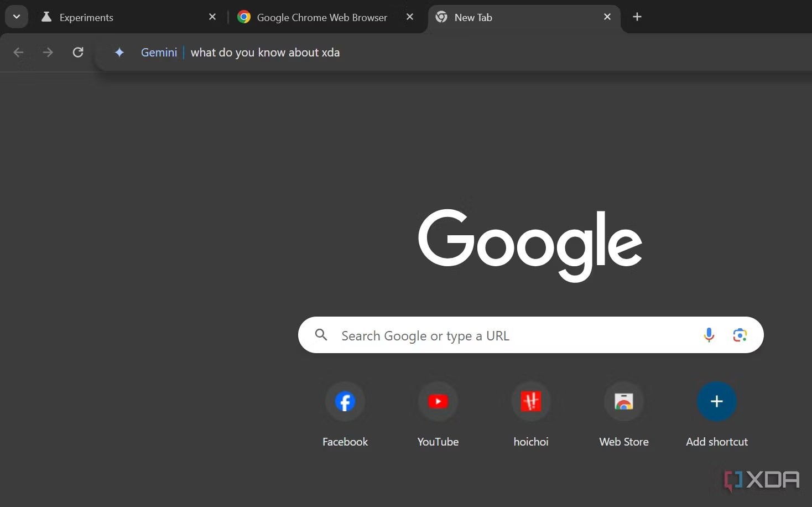The width and height of the screenshot is (812, 507).
Task: Click the Gemini keyword label in omnibox
Action: click(159, 53)
